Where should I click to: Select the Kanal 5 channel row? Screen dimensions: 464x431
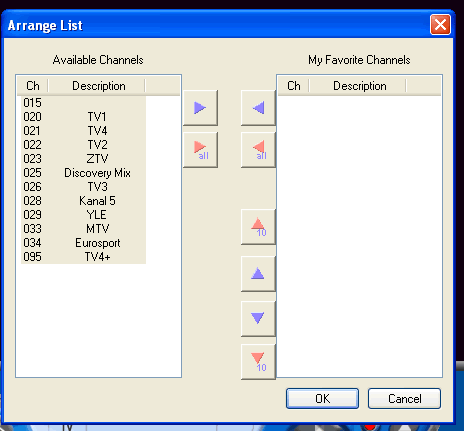coord(83,201)
